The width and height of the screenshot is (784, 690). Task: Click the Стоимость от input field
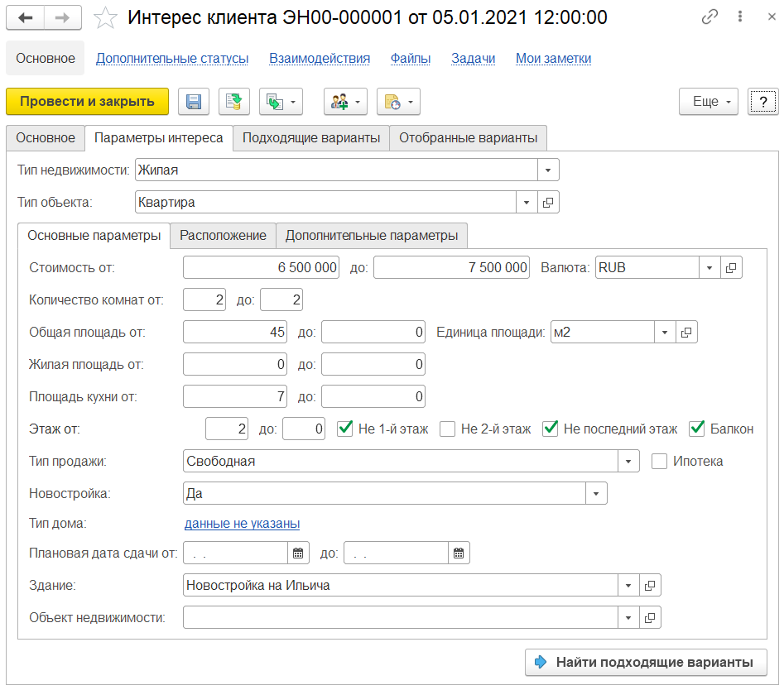261,267
